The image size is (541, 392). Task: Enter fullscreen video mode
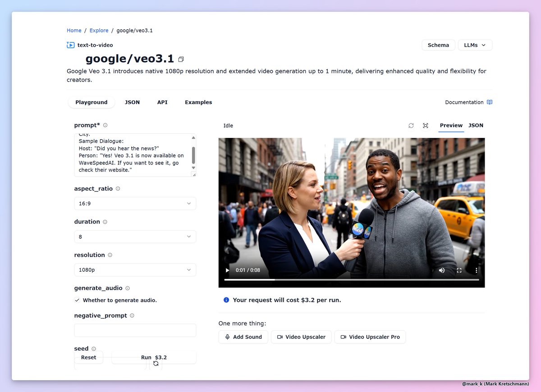pyautogui.click(x=459, y=270)
